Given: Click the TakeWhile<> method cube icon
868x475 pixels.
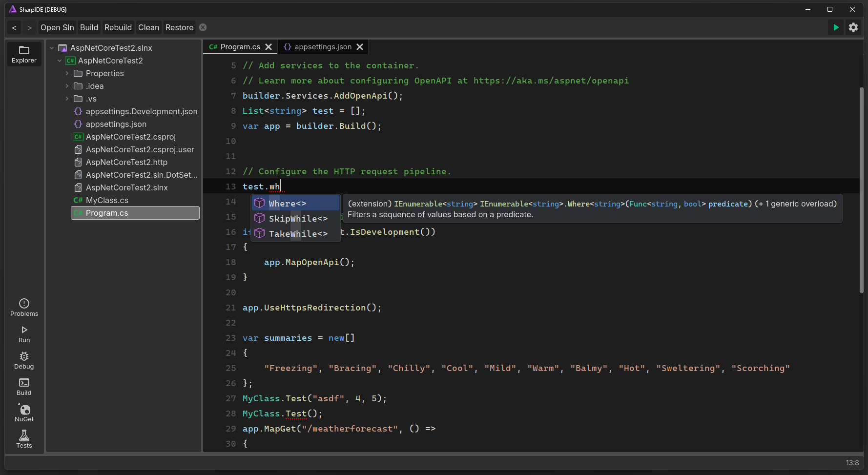Looking at the screenshot, I should 260,233.
